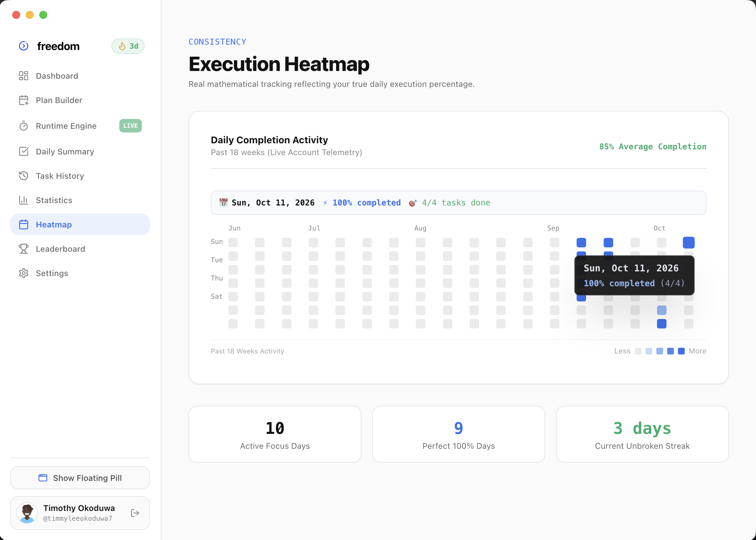Click the Thu row label on the heatmap
The width and height of the screenshot is (756, 540).
point(217,278)
